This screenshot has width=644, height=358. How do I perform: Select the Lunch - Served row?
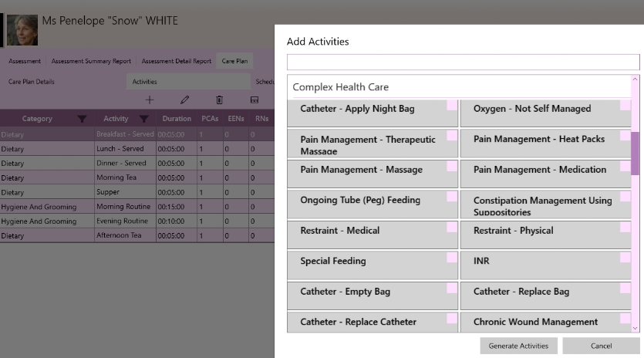(x=137, y=149)
